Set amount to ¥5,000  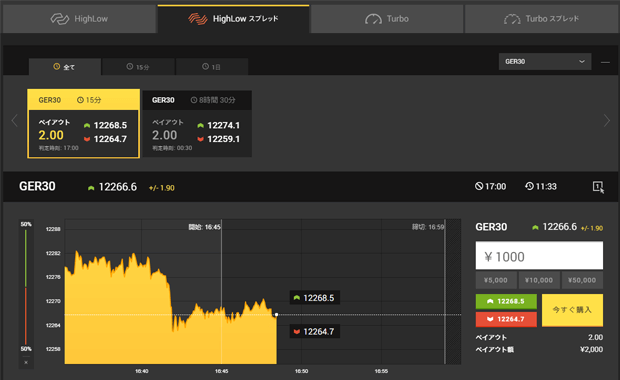(496, 280)
